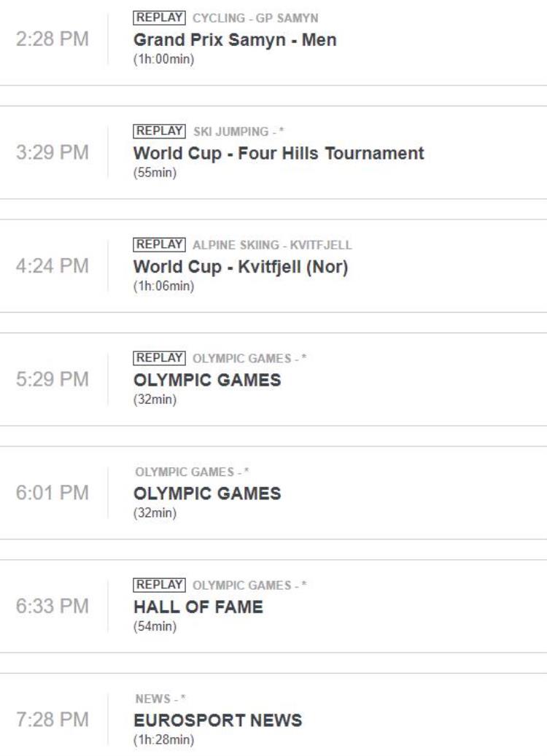Click the REPLAY badge beside Hall of Fame
Viewport: 547px width, 756px height.
click(x=159, y=585)
